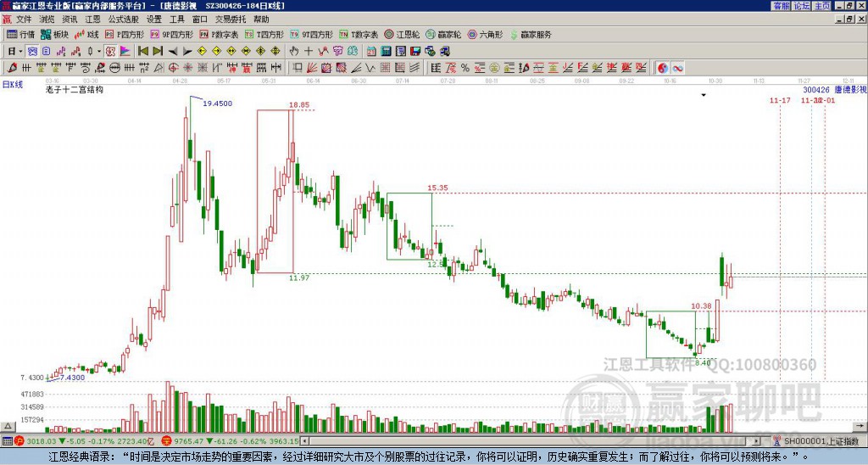Screen dimensions: 868x465
Task: Click the 论坛 forum button
Action: (801, 6)
